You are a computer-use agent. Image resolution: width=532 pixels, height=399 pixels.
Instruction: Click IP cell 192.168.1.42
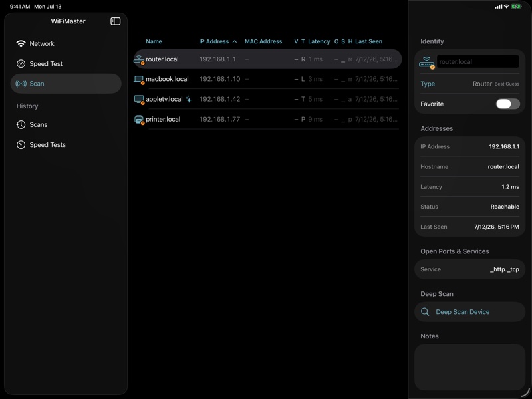click(x=220, y=99)
